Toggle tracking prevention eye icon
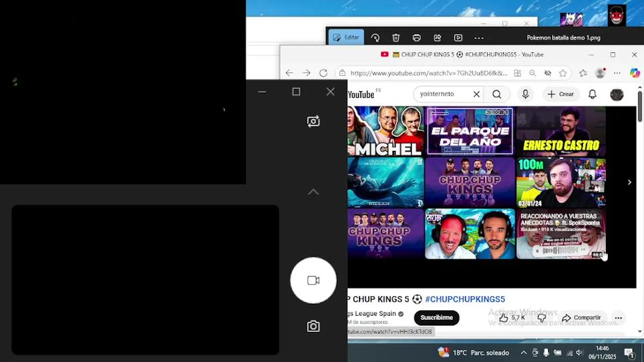This screenshot has width=644, height=362. click(548, 73)
